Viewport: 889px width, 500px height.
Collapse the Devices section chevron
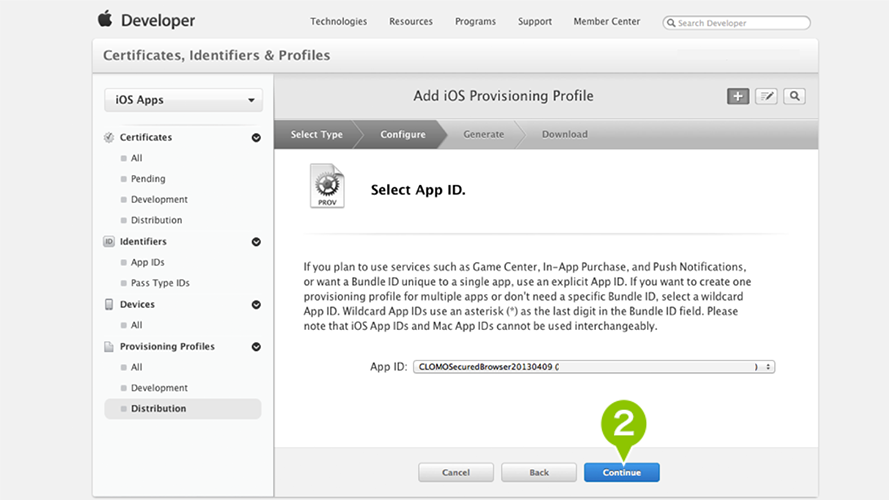click(256, 305)
